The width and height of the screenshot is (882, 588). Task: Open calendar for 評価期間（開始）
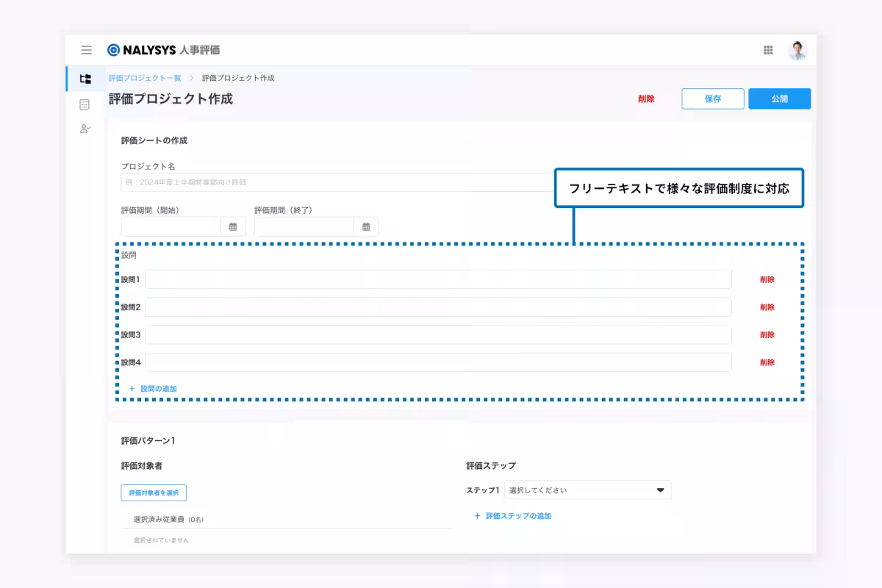pos(233,226)
